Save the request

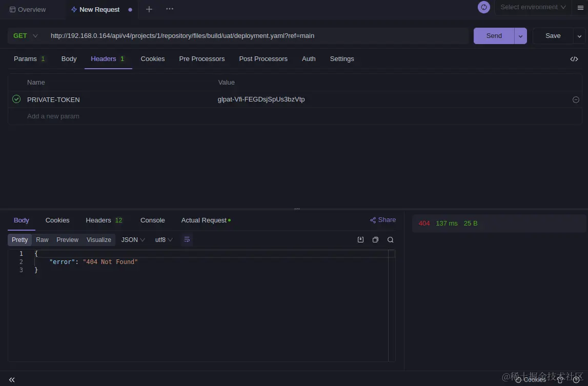(x=553, y=36)
